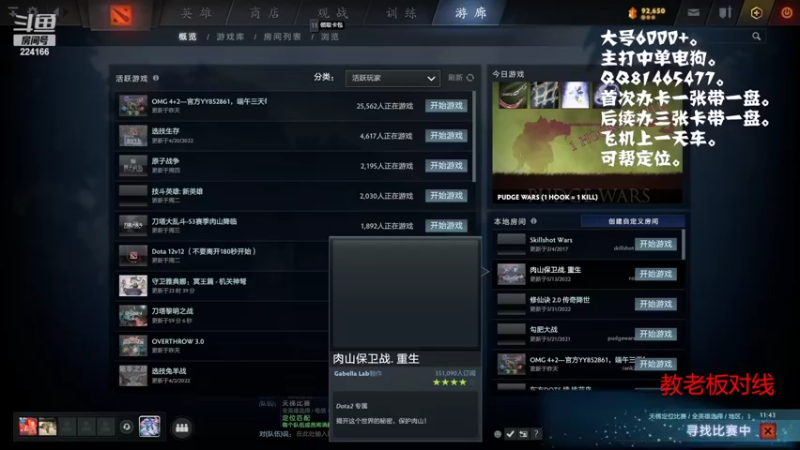800x450 pixels.
Task: Cancel matchmaking with red X button
Action: click(767, 431)
